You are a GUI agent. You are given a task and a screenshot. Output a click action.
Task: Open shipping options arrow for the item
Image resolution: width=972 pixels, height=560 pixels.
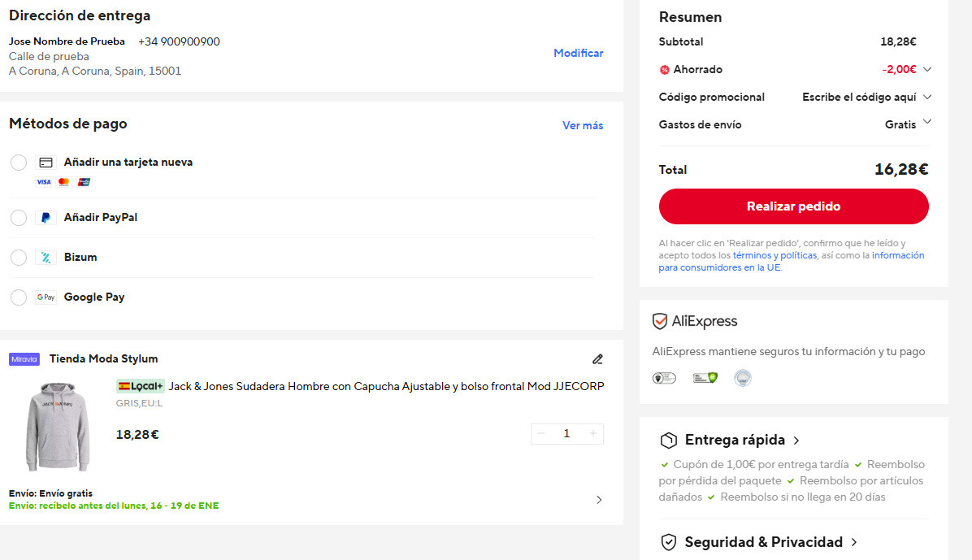599,500
